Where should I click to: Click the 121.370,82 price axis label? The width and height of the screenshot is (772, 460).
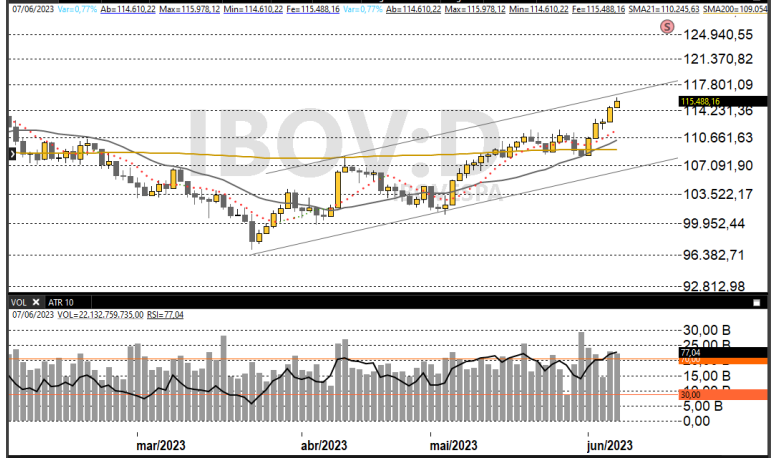pyautogui.click(x=718, y=59)
